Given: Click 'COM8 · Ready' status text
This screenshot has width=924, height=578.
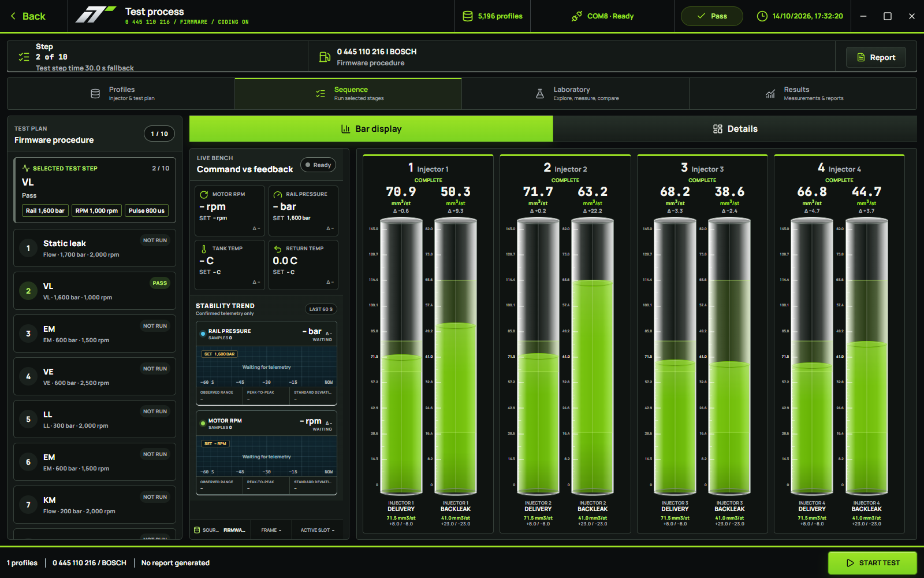Looking at the screenshot, I should [610, 16].
